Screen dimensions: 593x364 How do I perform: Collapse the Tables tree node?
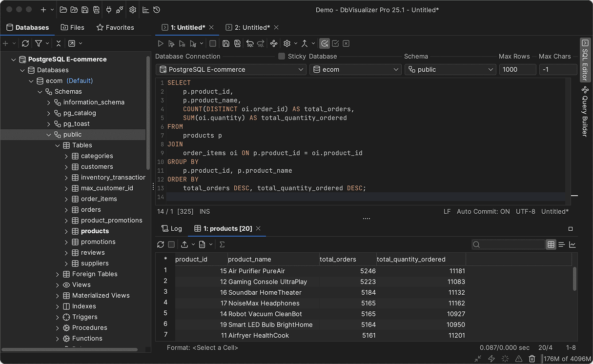coord(57,145)
